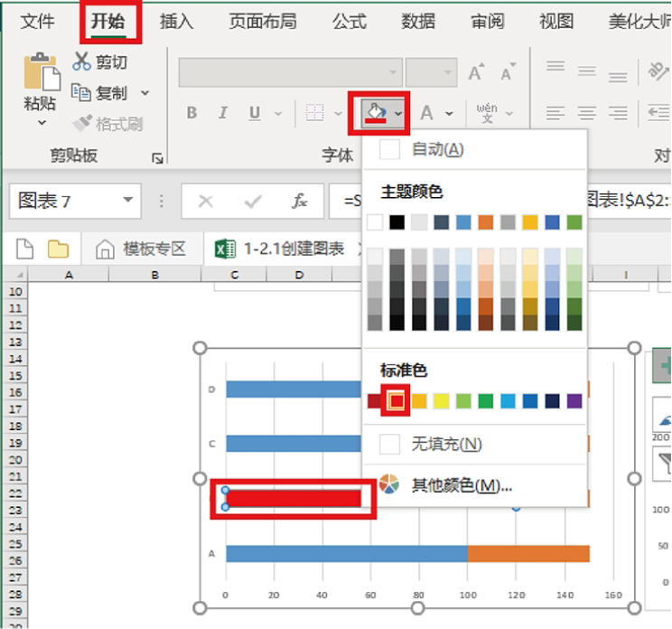672x629 pixels.
Task: Open the Name Box dropdown showing 图表 7
Action: (x=127, y=201)
